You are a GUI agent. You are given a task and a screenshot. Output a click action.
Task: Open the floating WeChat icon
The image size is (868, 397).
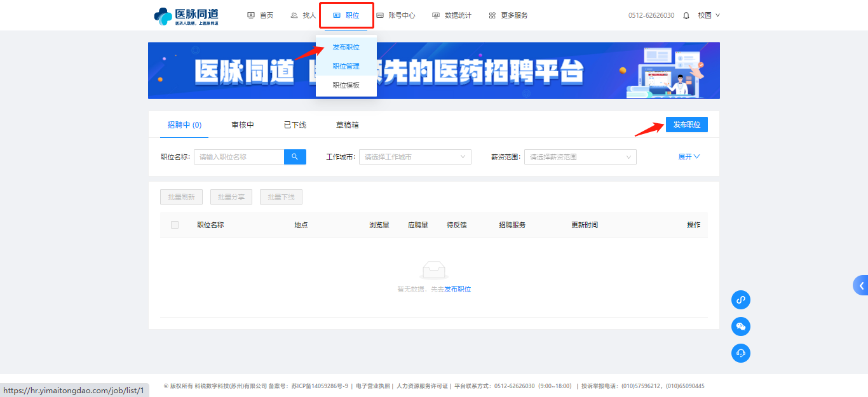pos(740,326)
